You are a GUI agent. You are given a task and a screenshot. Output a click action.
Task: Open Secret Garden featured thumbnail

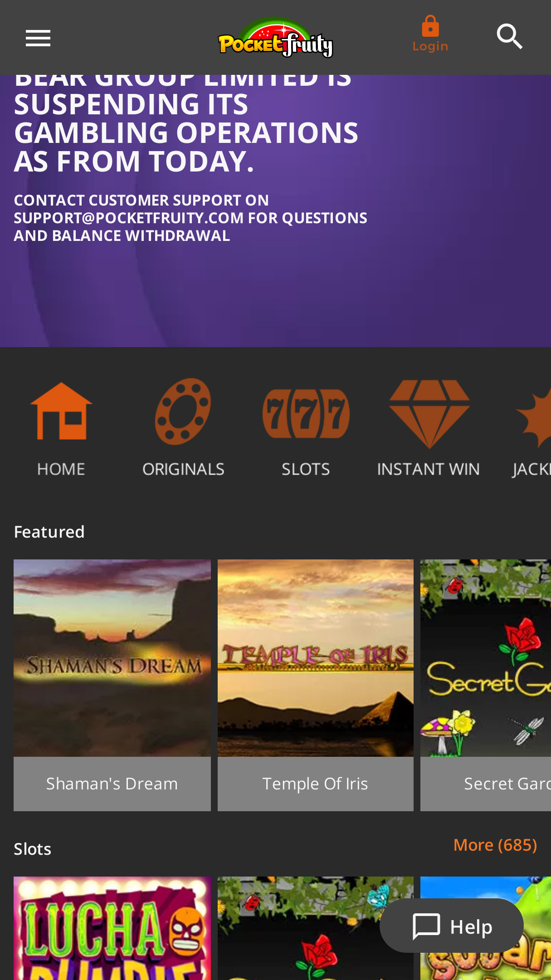tap(486, 658)
